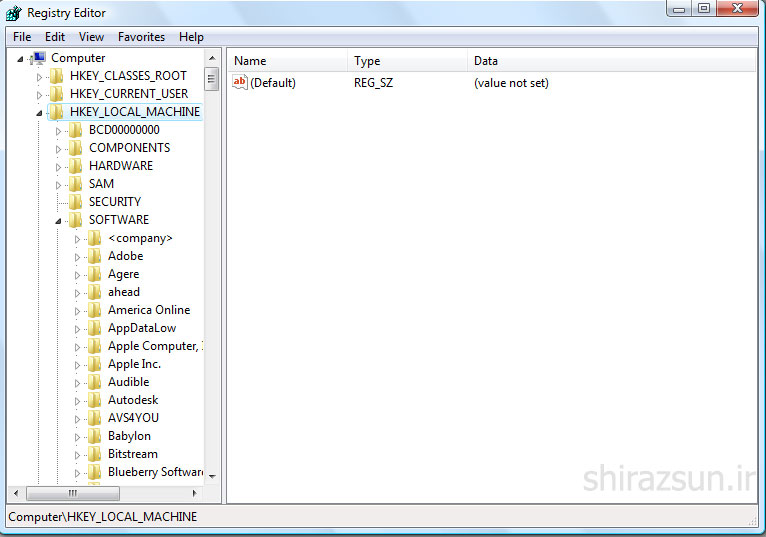
Task: Open the File menu
Action: [x=22, y=37]
